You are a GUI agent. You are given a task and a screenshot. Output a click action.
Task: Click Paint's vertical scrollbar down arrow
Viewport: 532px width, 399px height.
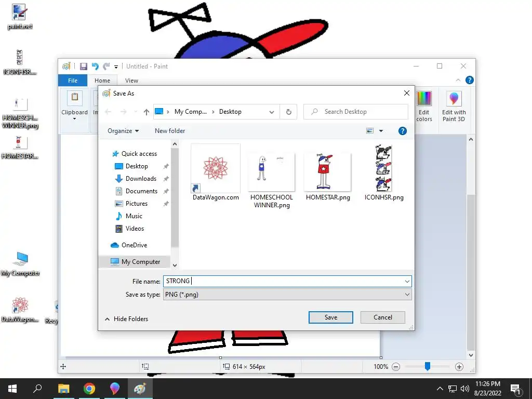pyautogui.click(x=471, y=355)
